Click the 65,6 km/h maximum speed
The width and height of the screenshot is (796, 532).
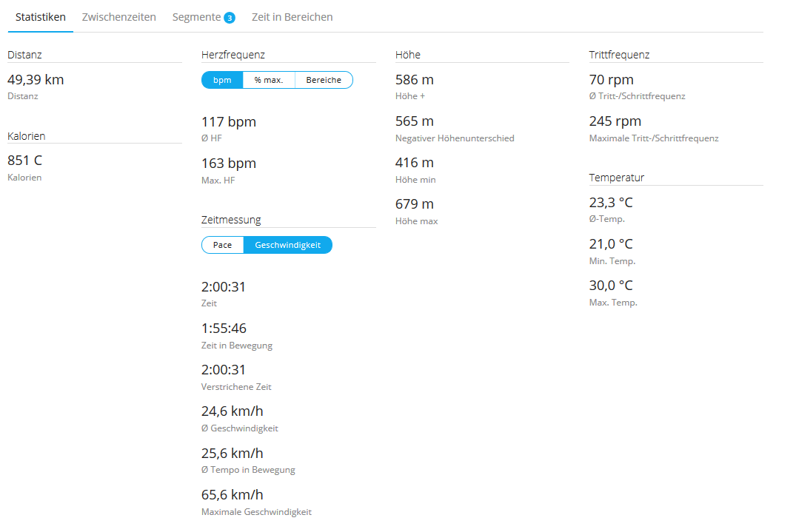[232, 494]
